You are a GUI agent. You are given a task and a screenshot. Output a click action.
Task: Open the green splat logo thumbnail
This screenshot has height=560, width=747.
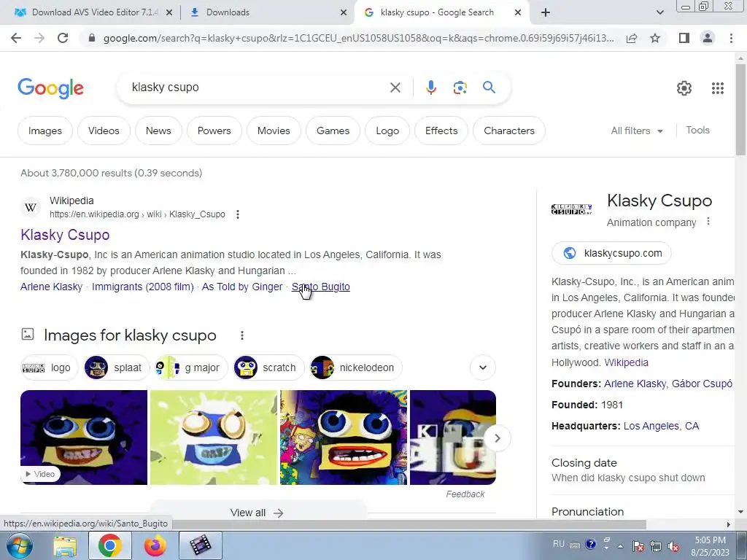point(214,437)
